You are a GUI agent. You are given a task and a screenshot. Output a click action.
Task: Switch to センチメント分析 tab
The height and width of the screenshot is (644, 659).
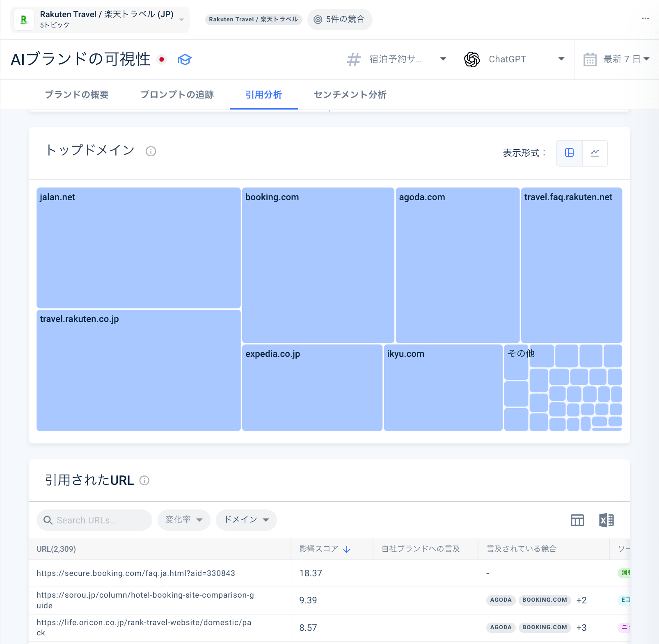pyautogui.click(x=350, y=95)
